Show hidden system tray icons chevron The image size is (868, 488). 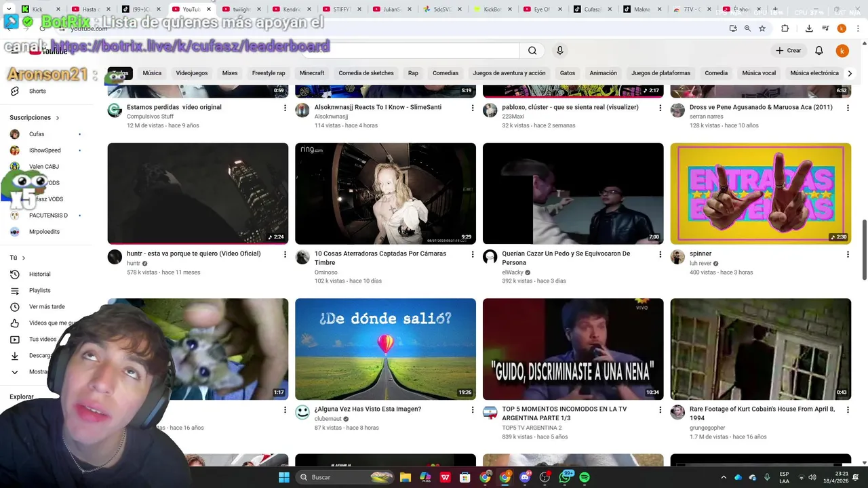click(x=724, y=477)
